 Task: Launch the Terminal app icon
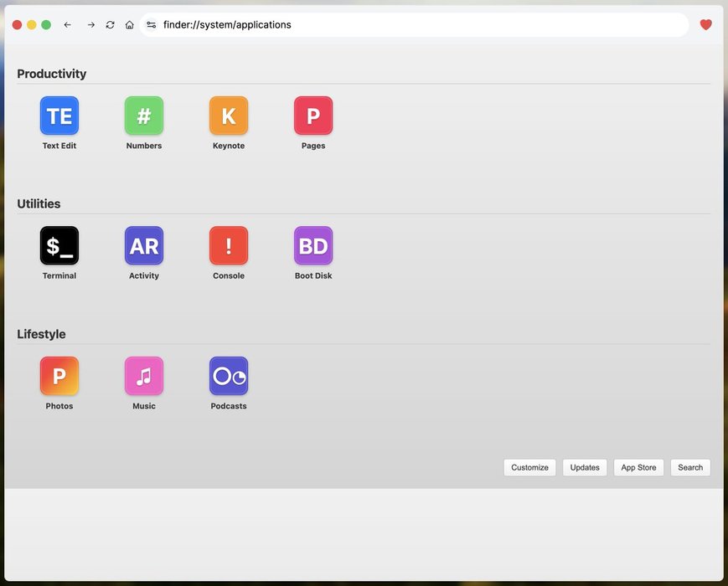coord(59,245)
